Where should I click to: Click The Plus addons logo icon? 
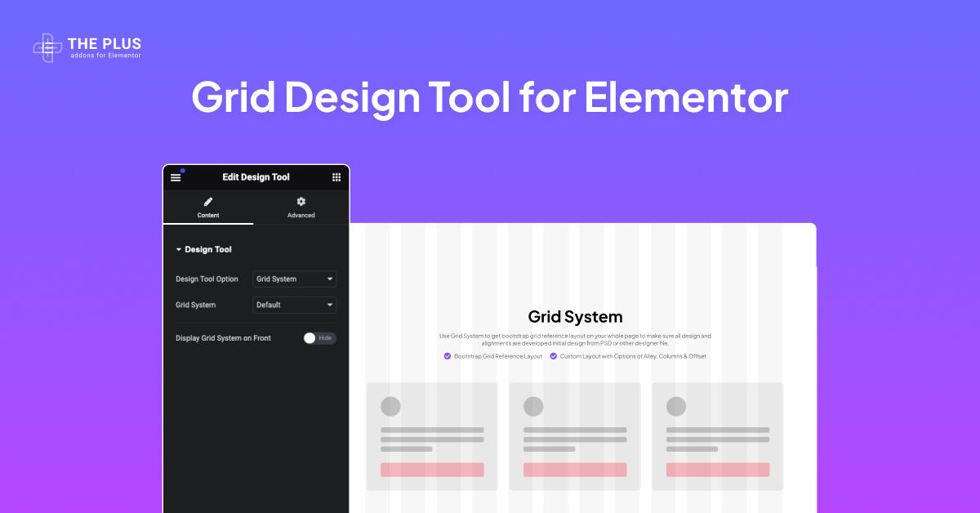pyautogui.click(x=47, y=48)
